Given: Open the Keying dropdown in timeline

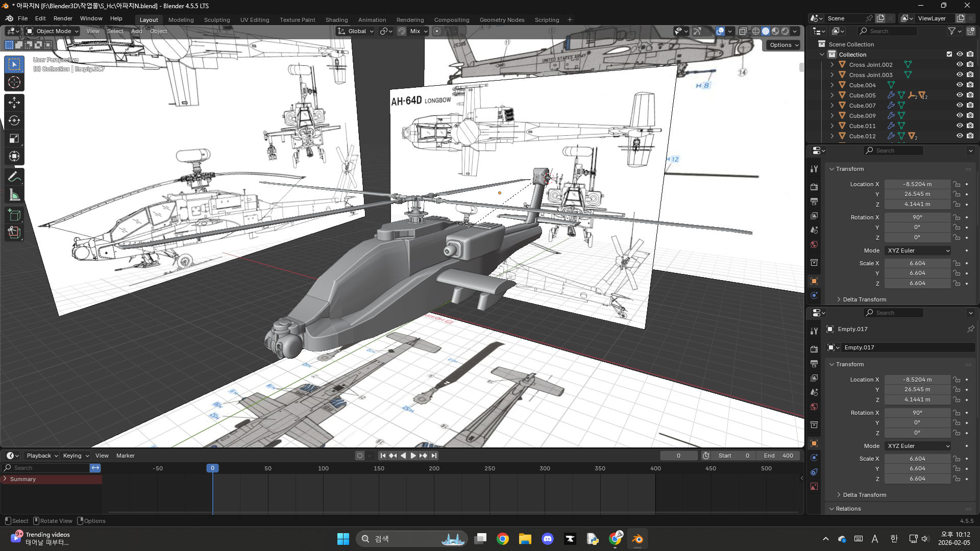Looking at the screenshot, I should [x=76, y=456].
